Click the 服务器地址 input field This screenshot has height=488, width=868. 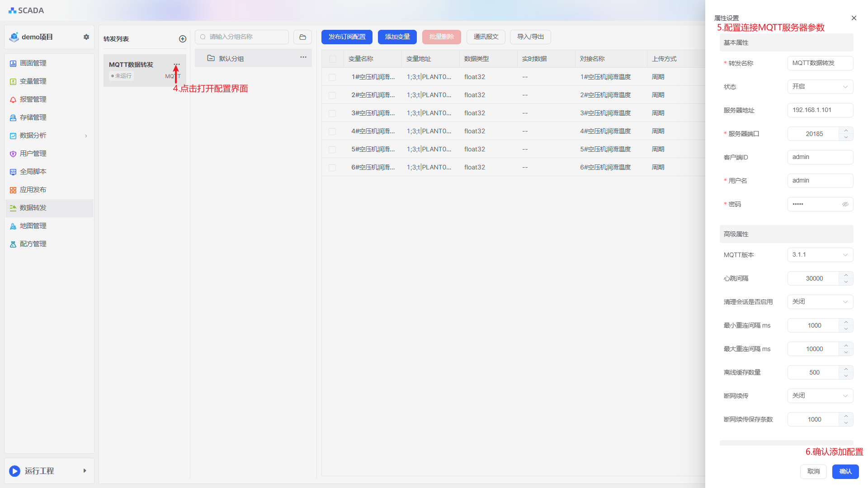point(820,110)
